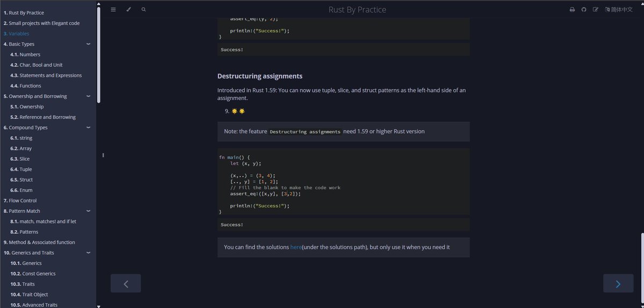This screenshot has width=644, height=308.
Task: Click sidebar scroll up arrow
Action: click(99, 4)
